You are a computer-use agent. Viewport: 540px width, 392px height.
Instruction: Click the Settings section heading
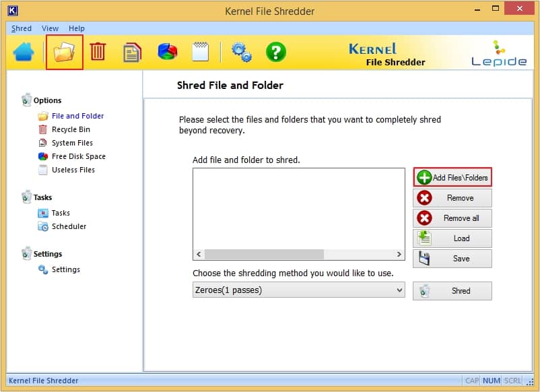(x=48, y=254)
